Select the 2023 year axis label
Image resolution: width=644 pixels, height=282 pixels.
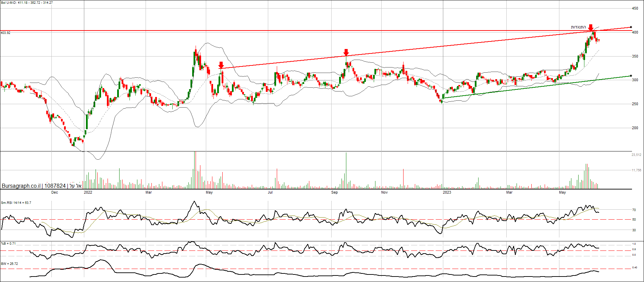tap(447, 193)
